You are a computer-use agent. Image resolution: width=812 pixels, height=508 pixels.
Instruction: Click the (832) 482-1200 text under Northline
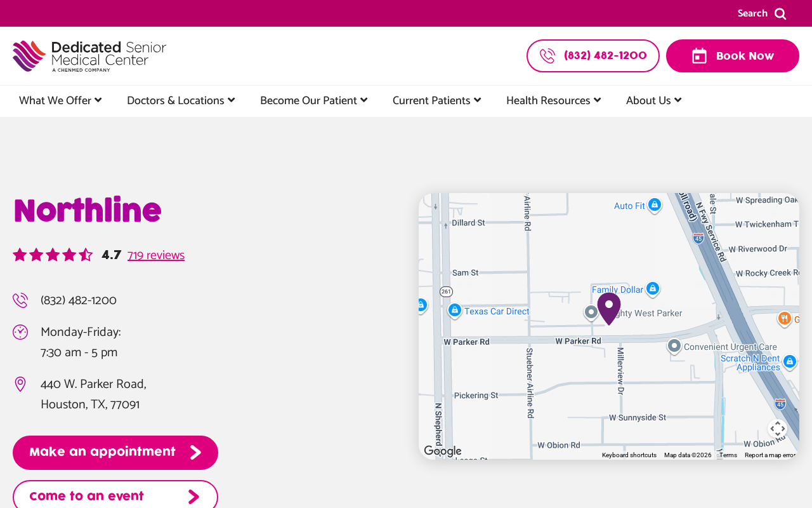pos(79,300)
